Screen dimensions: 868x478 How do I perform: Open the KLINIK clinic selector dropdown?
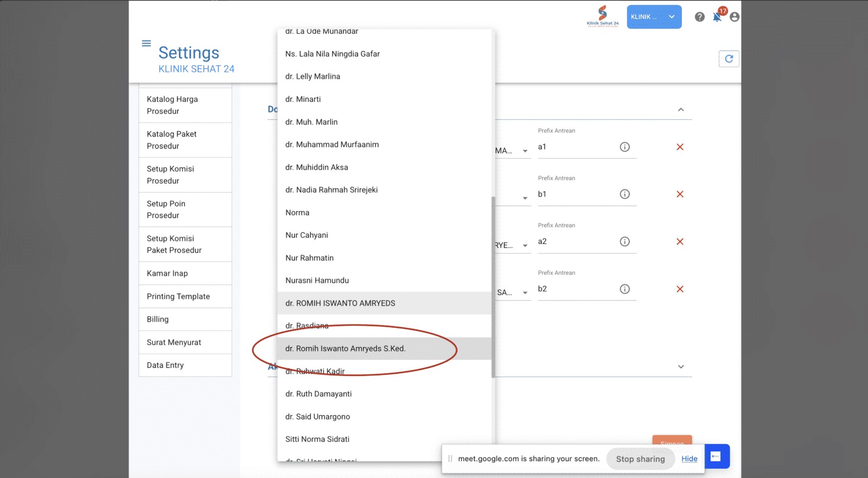(x=654, y=17)
